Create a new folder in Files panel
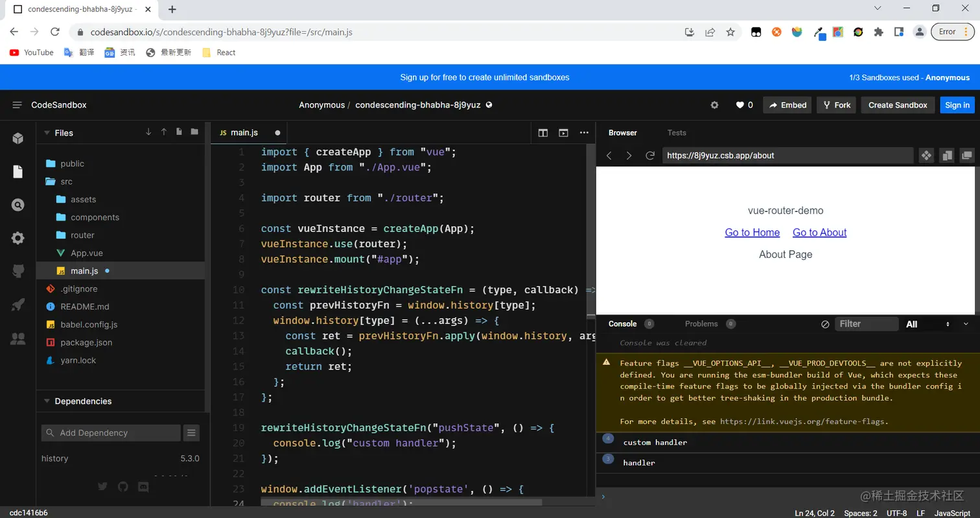 [194, 132]
